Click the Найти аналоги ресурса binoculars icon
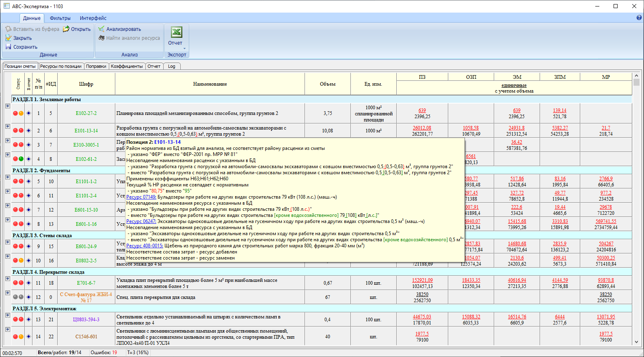This screenshot has height=357, width=644. [102, 38]
